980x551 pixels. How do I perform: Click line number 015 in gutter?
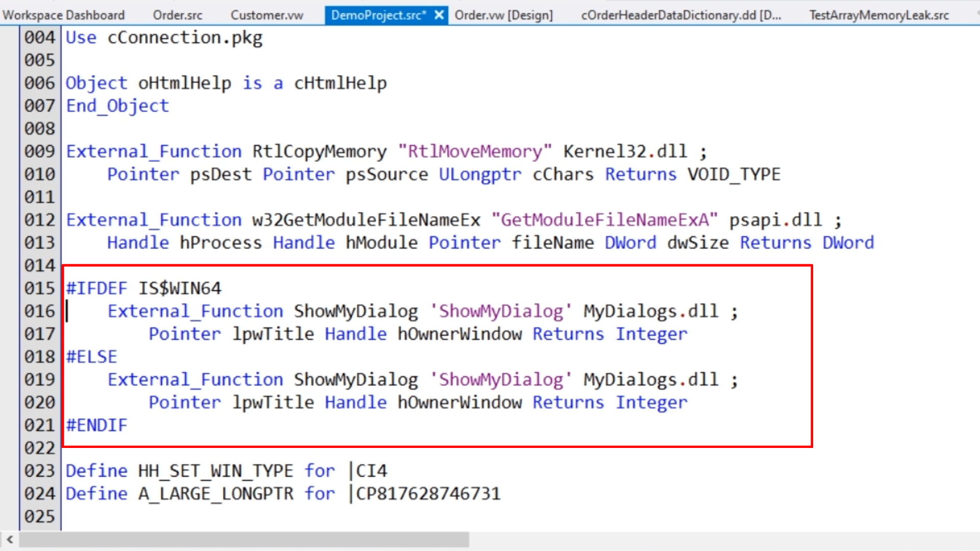[39, 288]
